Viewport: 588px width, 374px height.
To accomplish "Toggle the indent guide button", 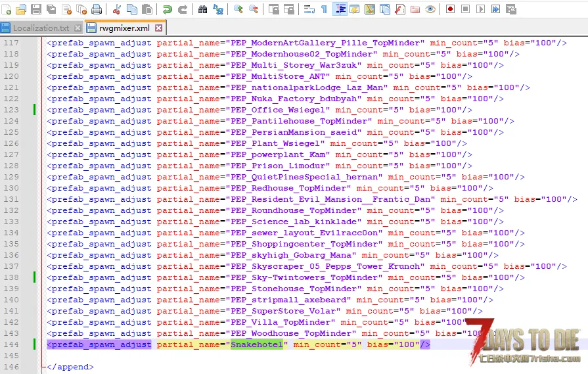I will 340,9.
